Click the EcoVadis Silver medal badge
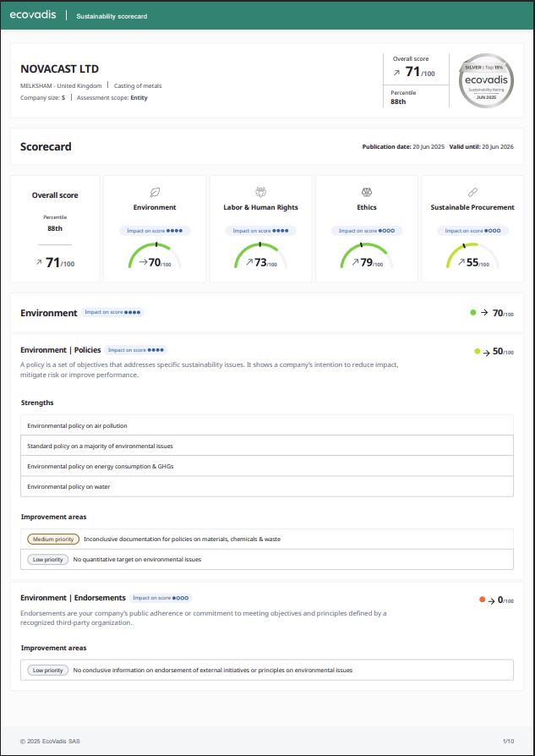This screenshot has height=756, width=535. tap(484, 82)
